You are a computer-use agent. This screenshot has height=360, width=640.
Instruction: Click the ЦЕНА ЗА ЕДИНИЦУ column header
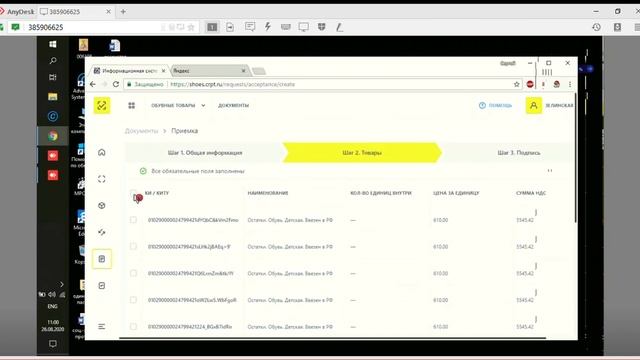(456, 193)
